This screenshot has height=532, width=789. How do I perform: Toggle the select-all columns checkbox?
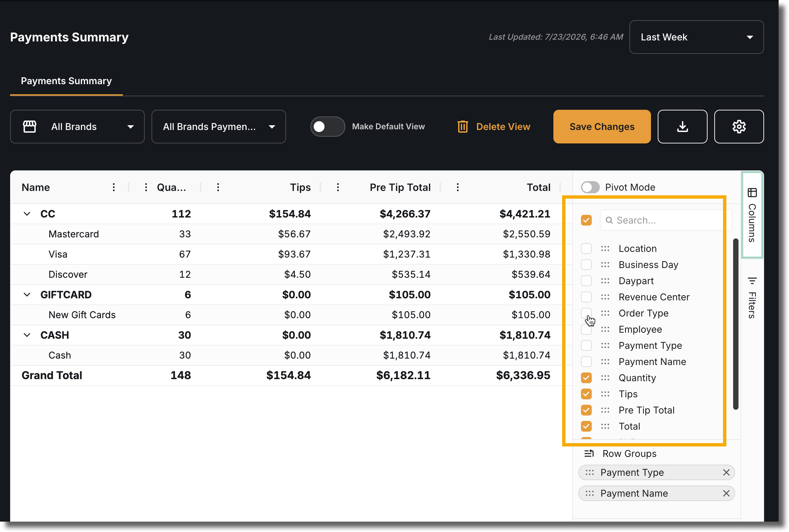(586, 221)
